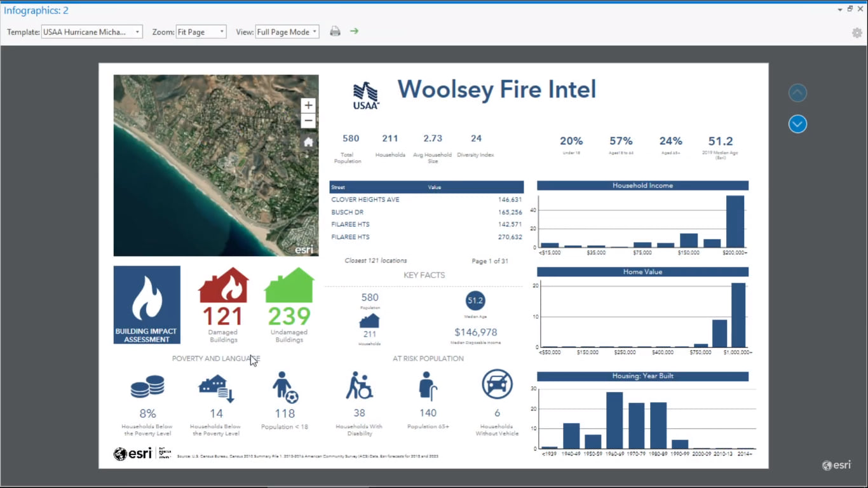Open the infographic settings gear
This screenshot has height=488, width=868.
coord(857,32)
